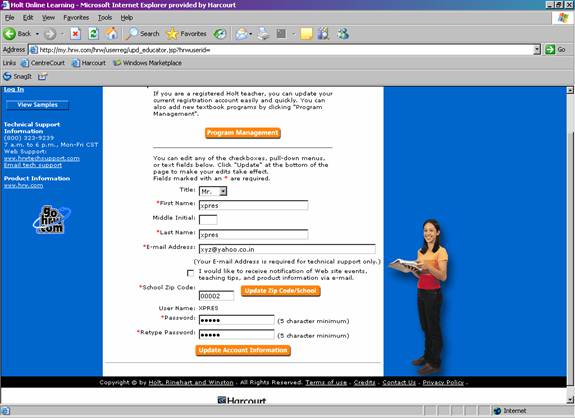
Task: Expand the address bar dropdown arrow
Action: pyautogui.click(x=537, y=50)
